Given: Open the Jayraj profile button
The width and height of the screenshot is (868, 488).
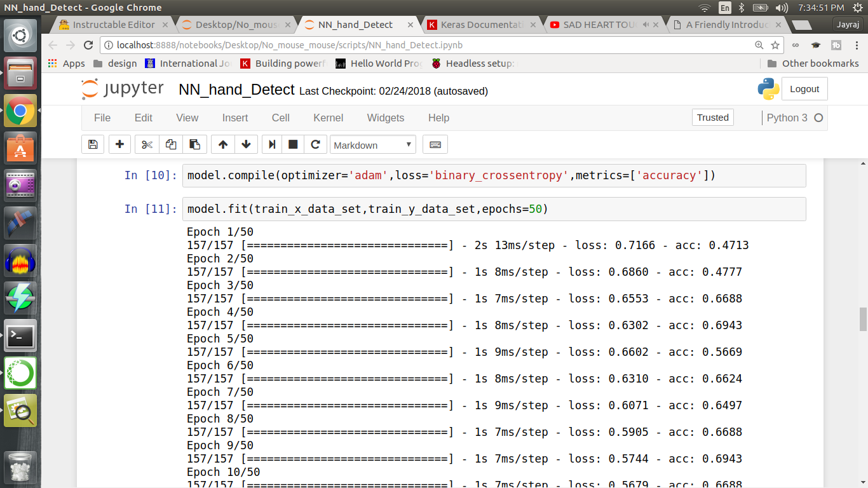Looking at the screenshot, I should 848,24.
